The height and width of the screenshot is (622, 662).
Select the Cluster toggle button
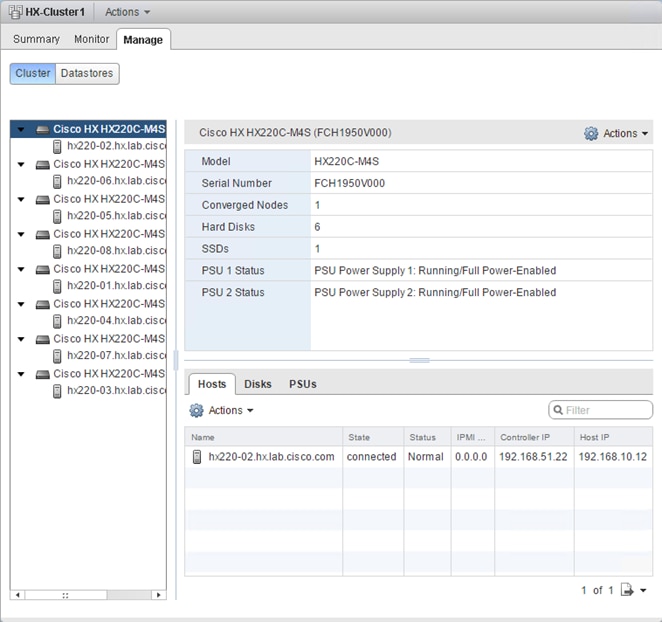click(33, 73)
